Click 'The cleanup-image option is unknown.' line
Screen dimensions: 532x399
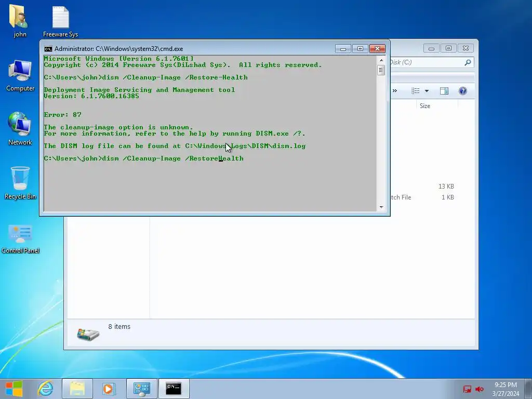point(118,127)
